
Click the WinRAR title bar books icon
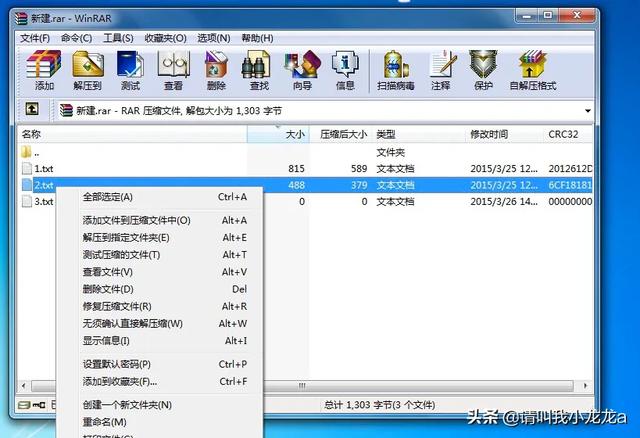click(21, 18)
